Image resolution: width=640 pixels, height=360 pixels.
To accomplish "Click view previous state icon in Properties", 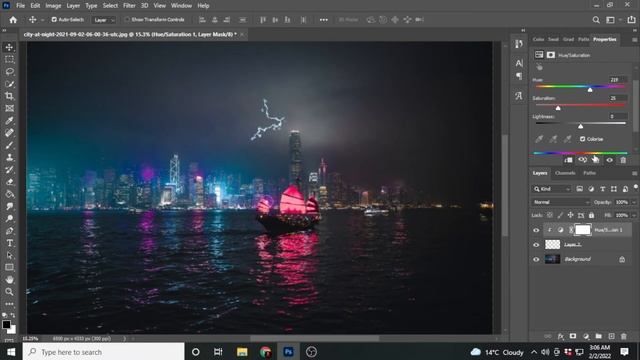I will [x=582, y=160].
